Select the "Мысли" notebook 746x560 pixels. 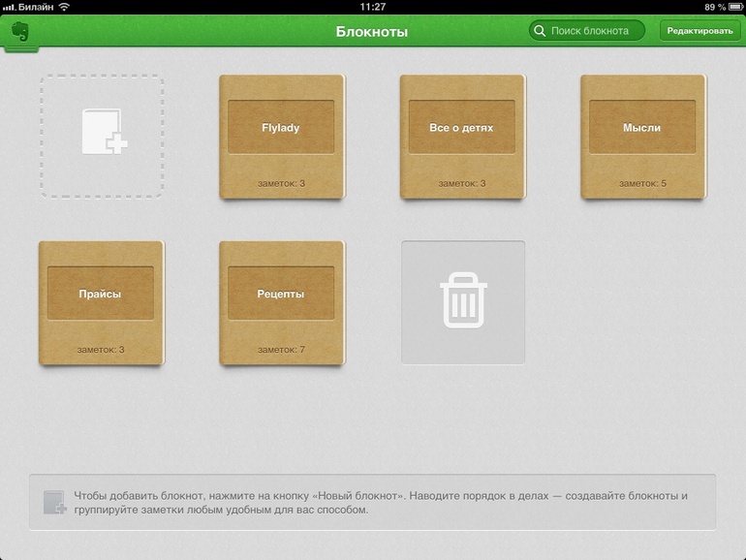[642, 127]
